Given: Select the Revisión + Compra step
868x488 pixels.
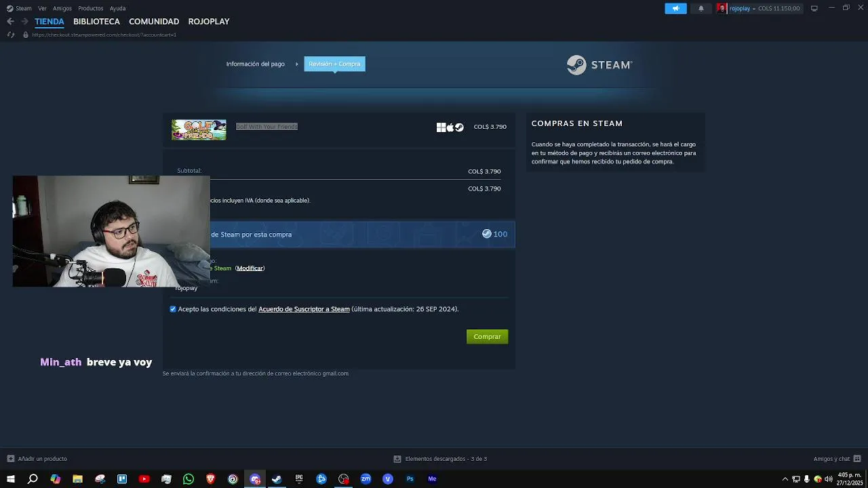Looking at the screenshot, I should [x=334, y=64].
